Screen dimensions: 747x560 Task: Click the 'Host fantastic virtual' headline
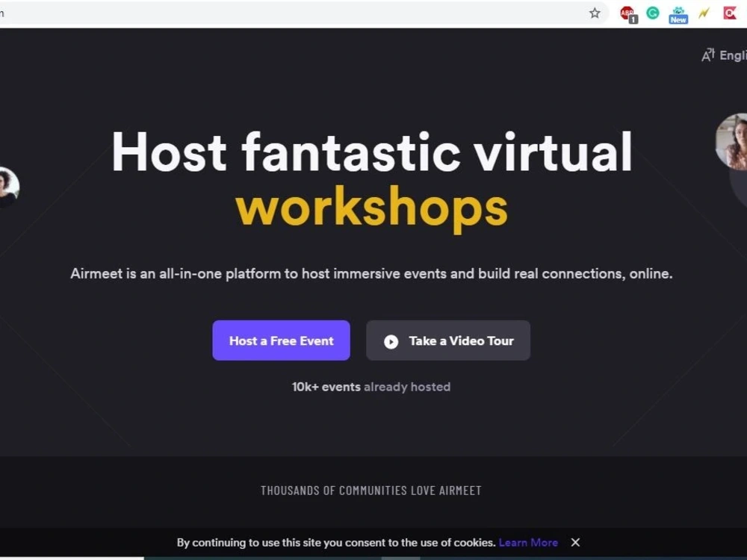tap(371, 152)
